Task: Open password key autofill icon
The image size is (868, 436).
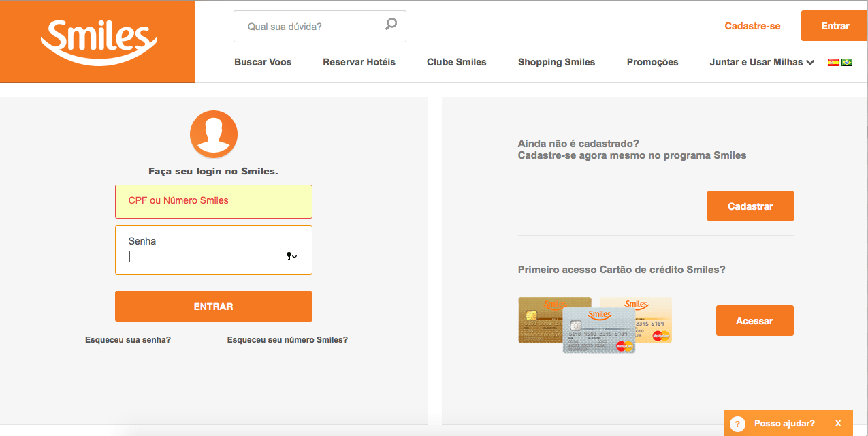Action: tap(291, 257)
